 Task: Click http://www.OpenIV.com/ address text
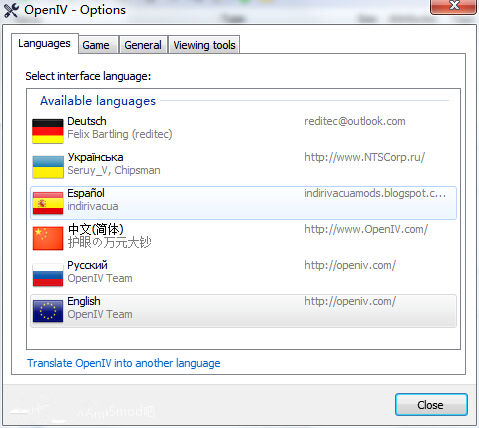pos(366,229)
